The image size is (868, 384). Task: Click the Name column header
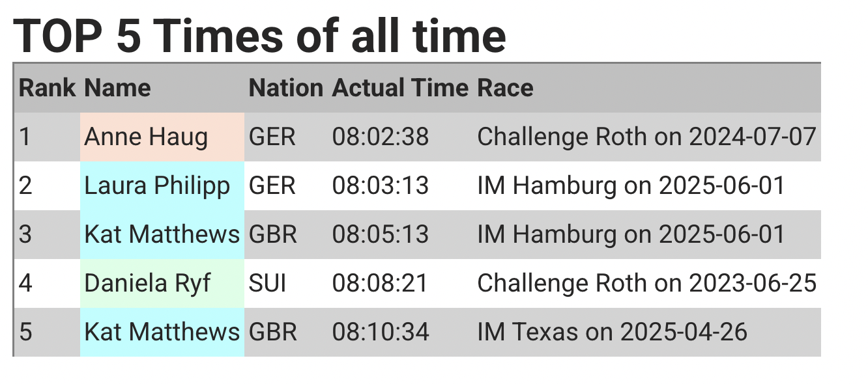(118, 88)
